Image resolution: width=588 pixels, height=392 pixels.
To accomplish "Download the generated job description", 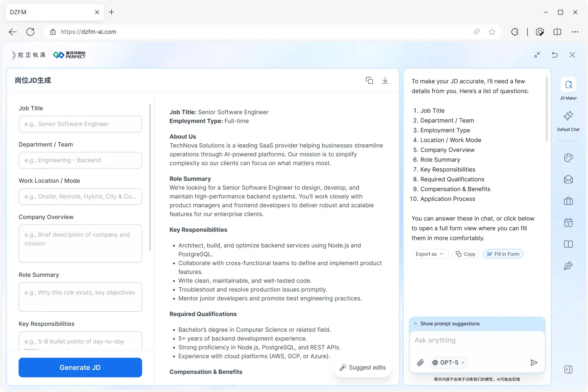I will (385, 80).
